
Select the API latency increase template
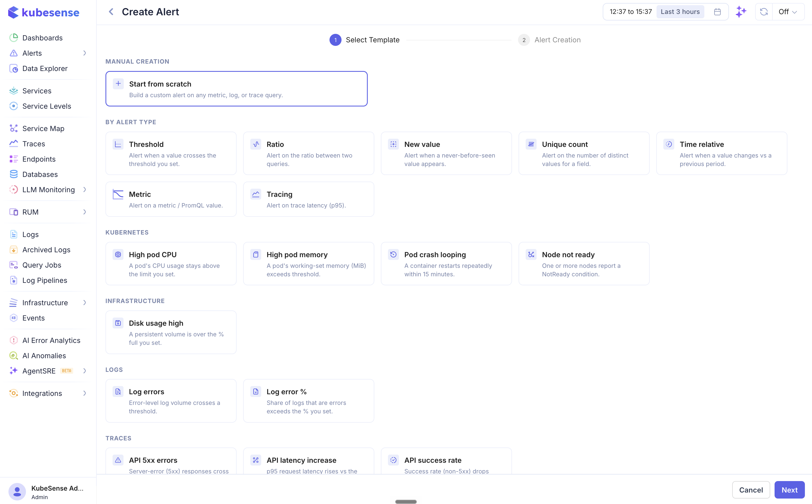point(308,461)
